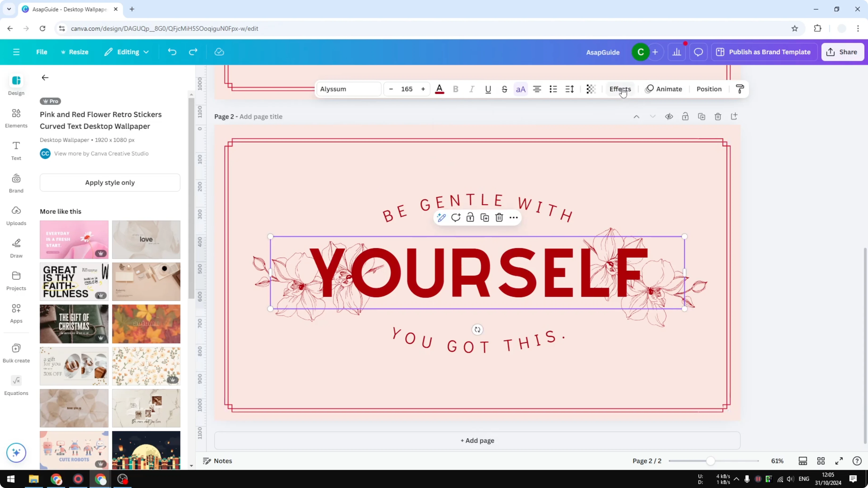
Task: Open the Text panel in the sidebar
Action: (16, 150)
